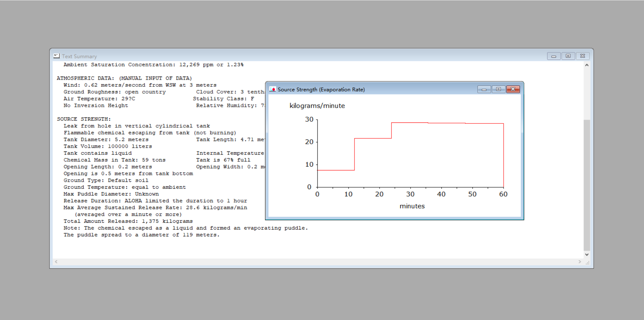
Task: Click the "kilograms/minute" graph axis label
Action: (x=317, y=106)
